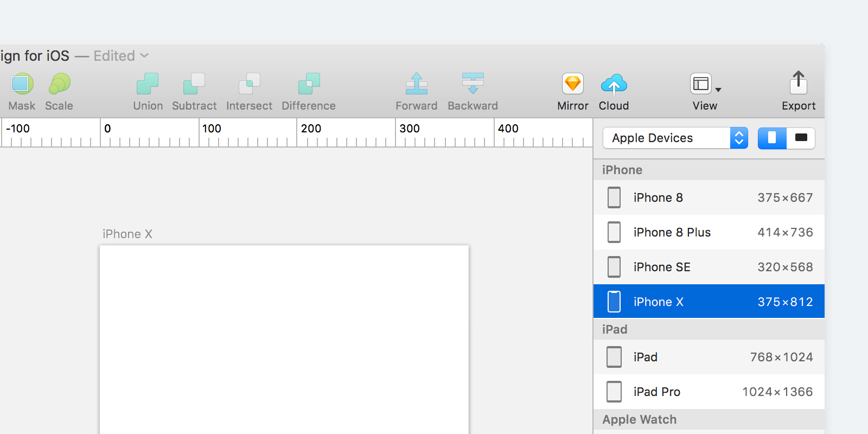Click the 320×568 dimensions text

click(785, 267)
